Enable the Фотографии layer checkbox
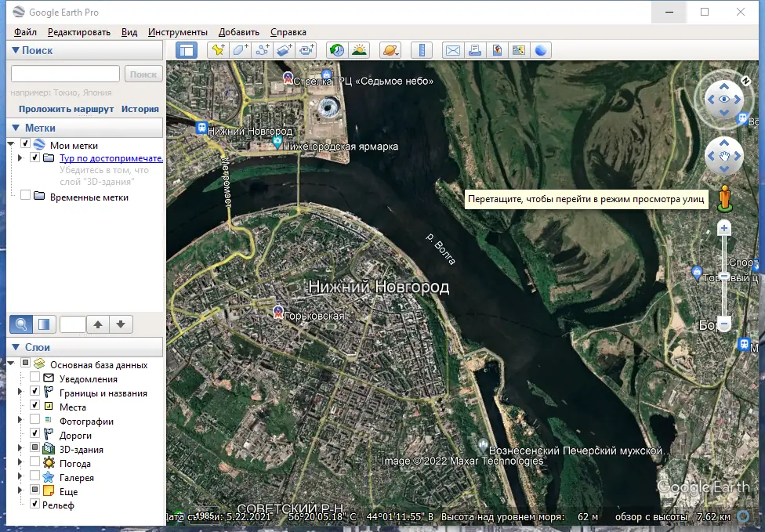Screen dimensions: 765x532 [x=35, y=422]
